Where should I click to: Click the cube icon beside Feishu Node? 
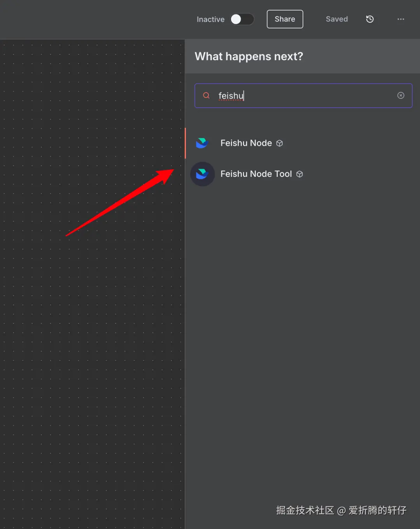pyautogui.click(x=279, y=143)
